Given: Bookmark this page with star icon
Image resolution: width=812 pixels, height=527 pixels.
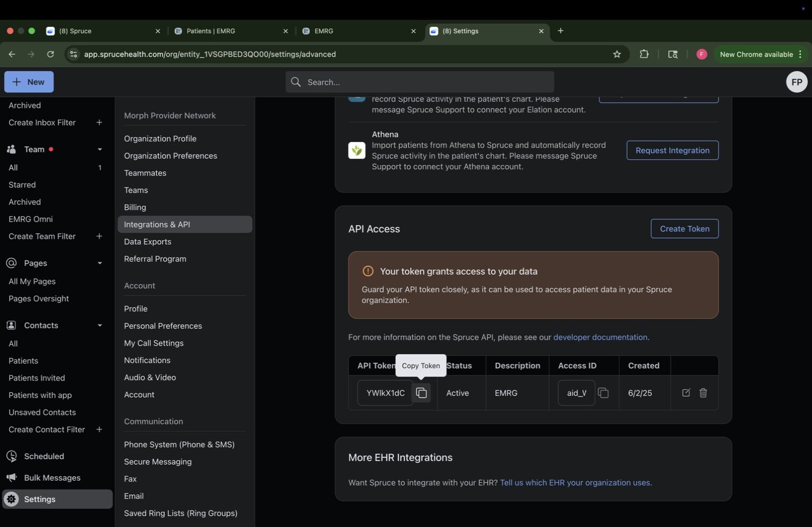Looking at the screenshot, I should tap(617, 54).
